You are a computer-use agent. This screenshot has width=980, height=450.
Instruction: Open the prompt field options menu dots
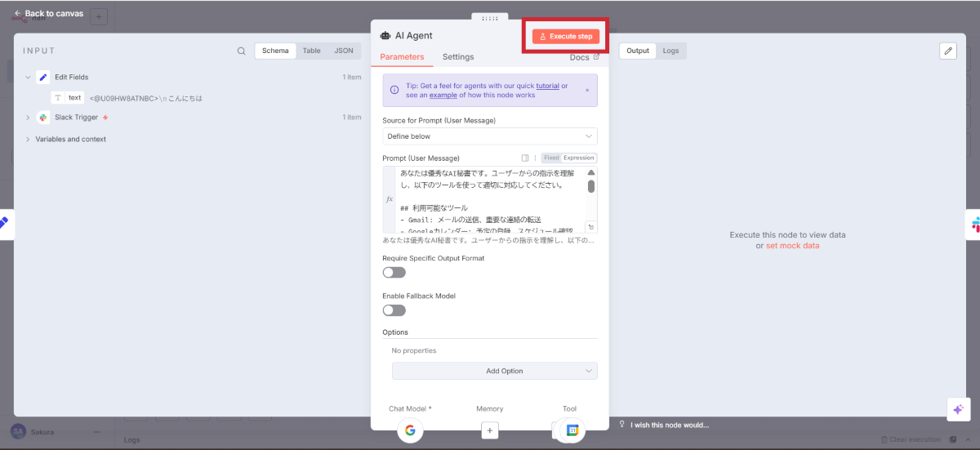(535, 158)
